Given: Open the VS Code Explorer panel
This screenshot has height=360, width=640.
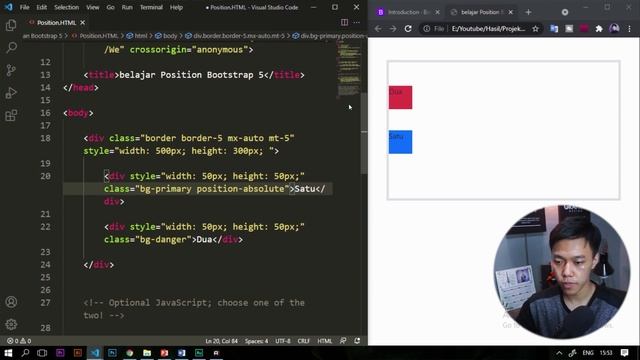Looking at the screenshot, I should coord(11,25).
